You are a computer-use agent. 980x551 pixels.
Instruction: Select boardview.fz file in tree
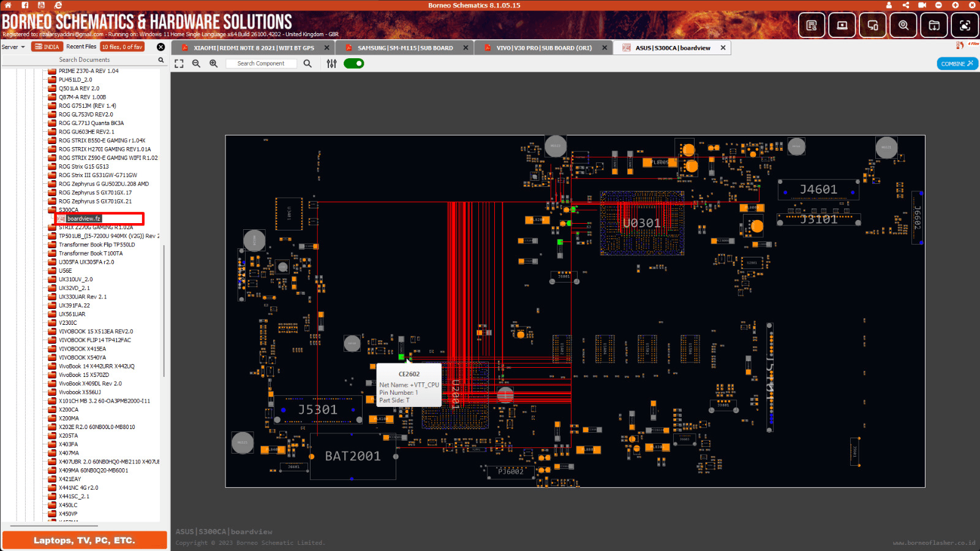pos(83,219)
